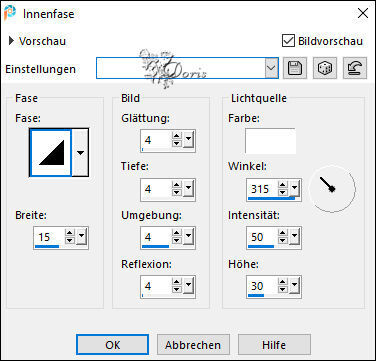Image resolution: width=376 pixels, height=361 pixels.
Task: Open the Tiefe slider dropdown arrow
Action: pyautogui.click(x=189, y=189)
